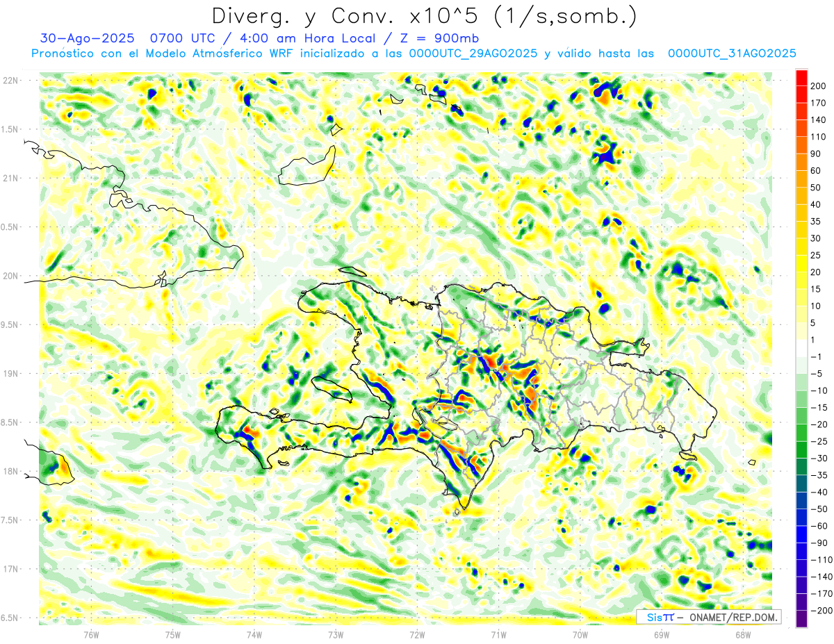This screenshot has height=644, width=834.
Task: Click the '0000UTC_31AGO2025' valid-until time
Action: [x=732, y=53]
